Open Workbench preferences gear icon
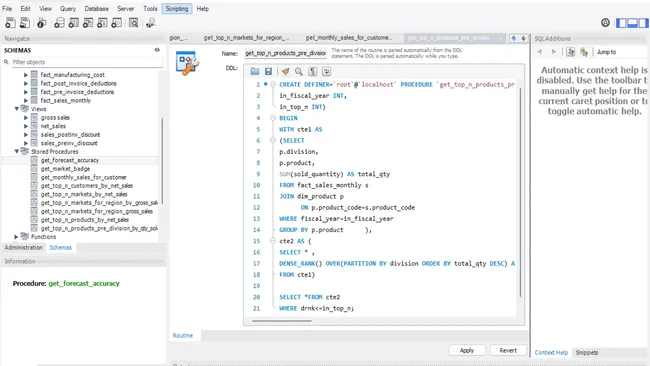Screen dimensions: 650x366 pyautogui.click(x=605, y=23)
